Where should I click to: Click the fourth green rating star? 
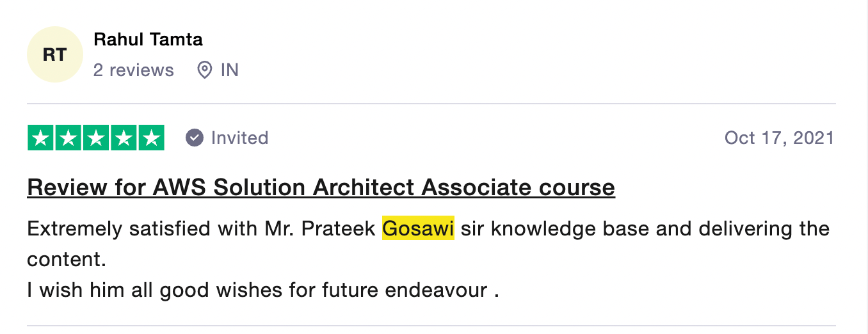124,138
